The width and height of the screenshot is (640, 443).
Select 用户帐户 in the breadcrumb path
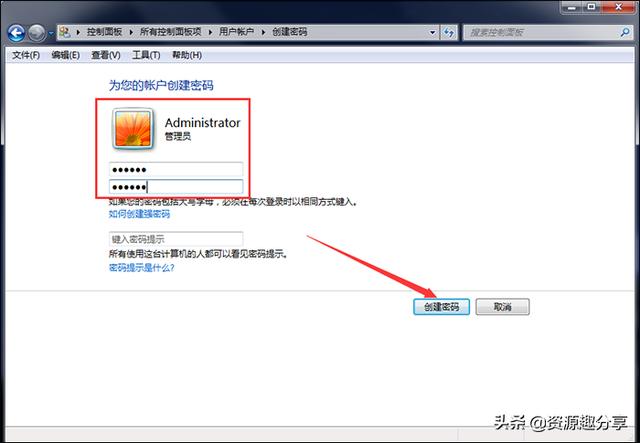click(236, 32)
